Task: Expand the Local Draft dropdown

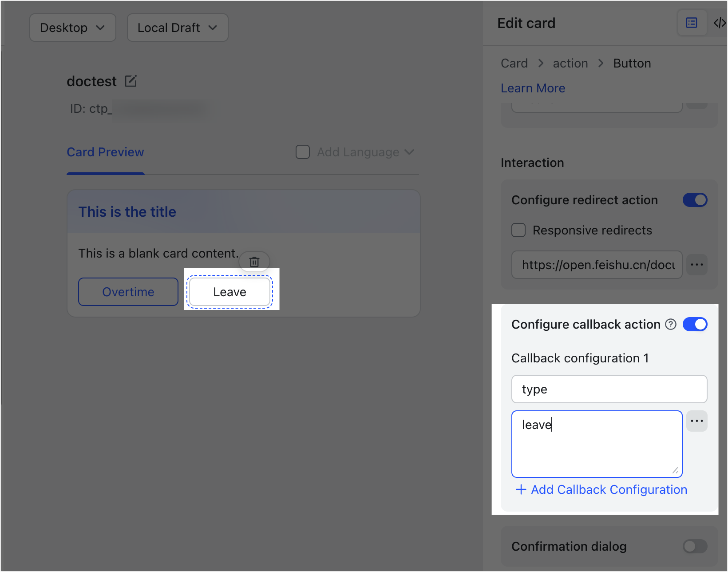Action: (178, 28)
